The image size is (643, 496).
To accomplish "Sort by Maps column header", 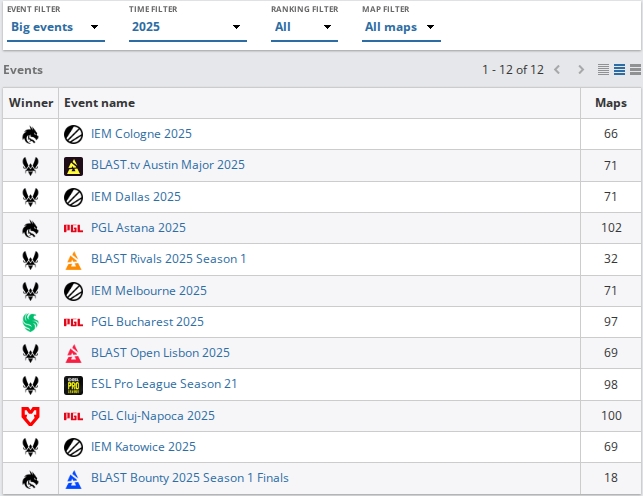I will tap(611, 103).
